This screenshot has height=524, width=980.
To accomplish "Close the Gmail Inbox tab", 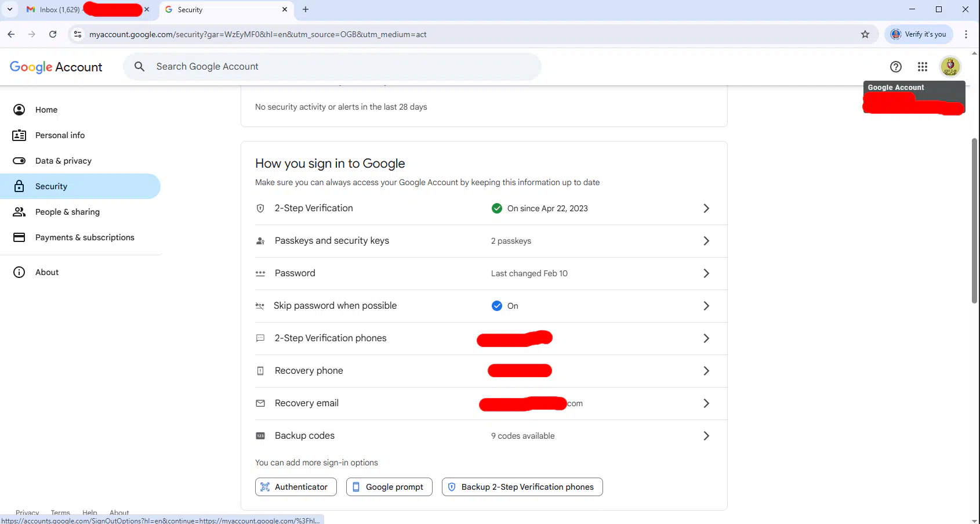I will (x=147, y=9).
